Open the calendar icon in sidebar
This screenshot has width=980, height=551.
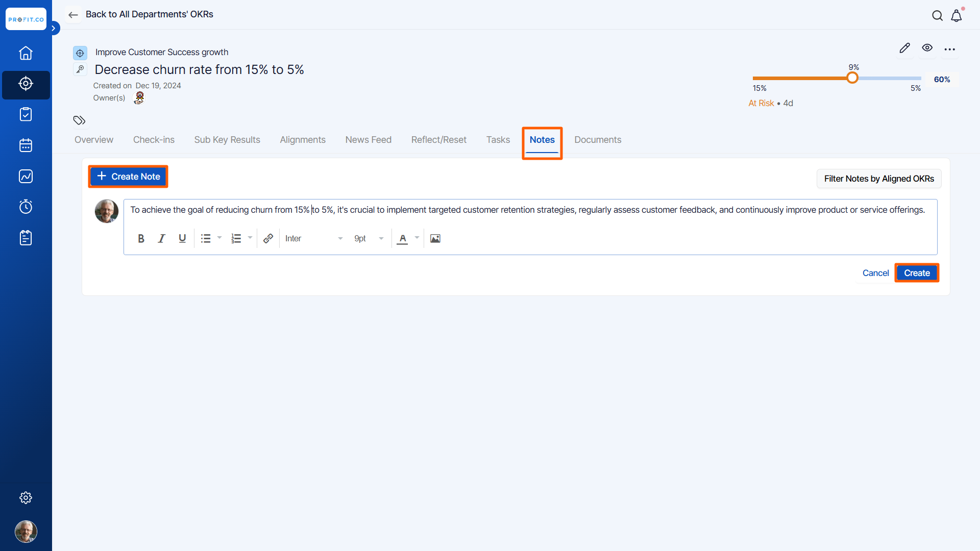[x=26, y=145]
